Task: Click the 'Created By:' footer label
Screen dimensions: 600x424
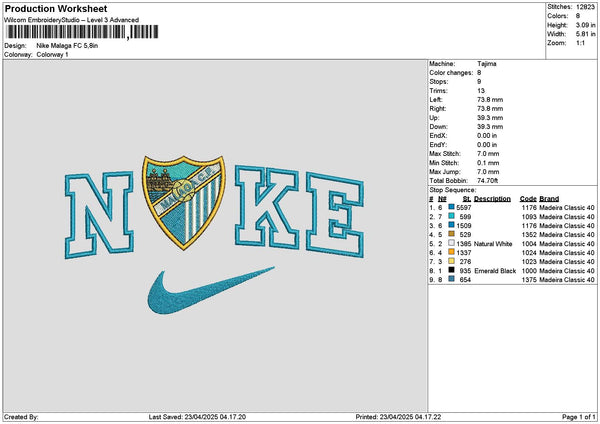Action: click(x=21, y=417)
